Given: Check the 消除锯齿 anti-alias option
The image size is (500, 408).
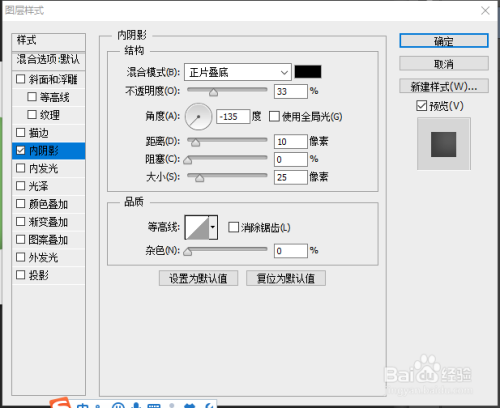Looking at the screenshot, I should point(233,227).
